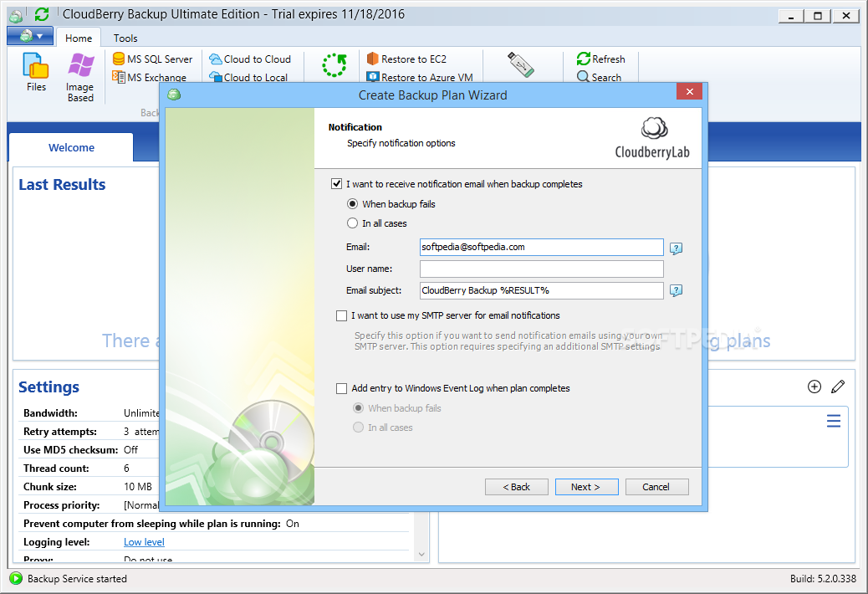The image size is (868, 594).
Task: Start an MS Exchange backup
Action: [150, 77]
